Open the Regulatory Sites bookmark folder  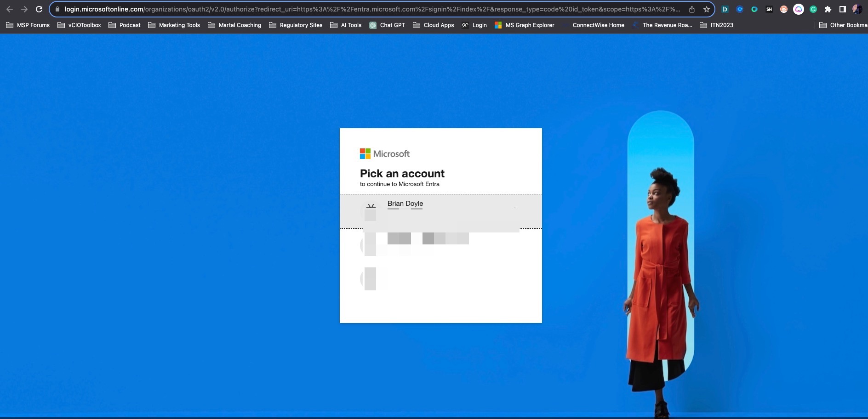[296, 25]
